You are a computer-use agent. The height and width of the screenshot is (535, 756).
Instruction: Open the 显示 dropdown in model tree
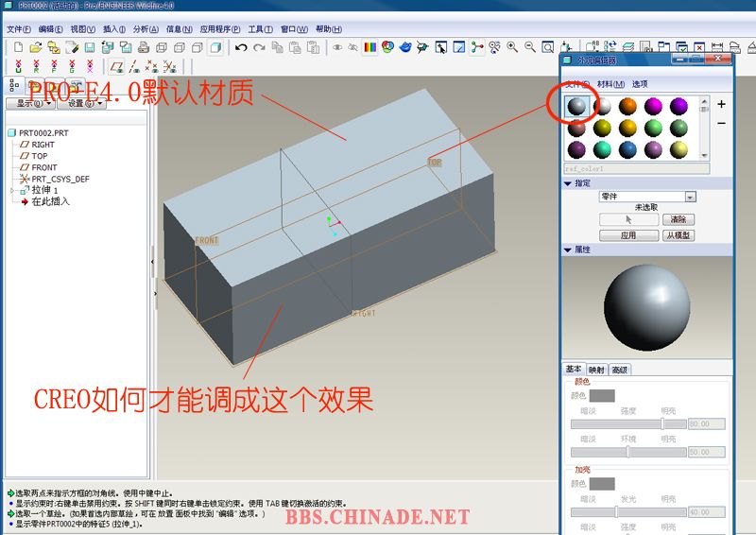[x=30, y=103]
